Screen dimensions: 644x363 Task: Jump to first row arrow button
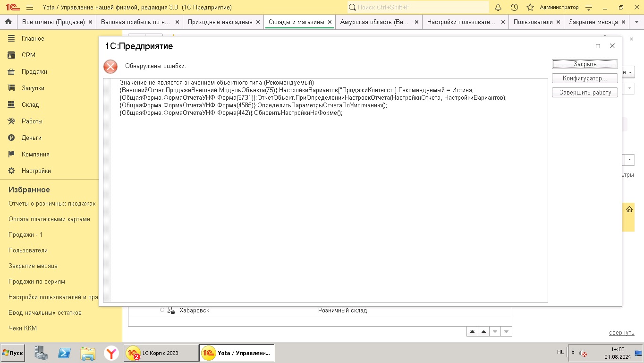tap(472, 331)
